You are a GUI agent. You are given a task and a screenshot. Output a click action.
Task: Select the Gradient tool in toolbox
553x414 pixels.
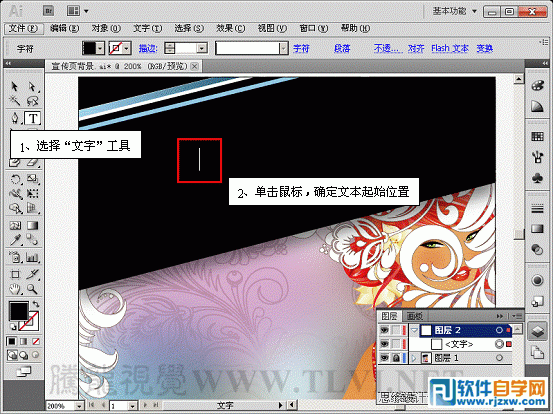click(x=32, y=225)
